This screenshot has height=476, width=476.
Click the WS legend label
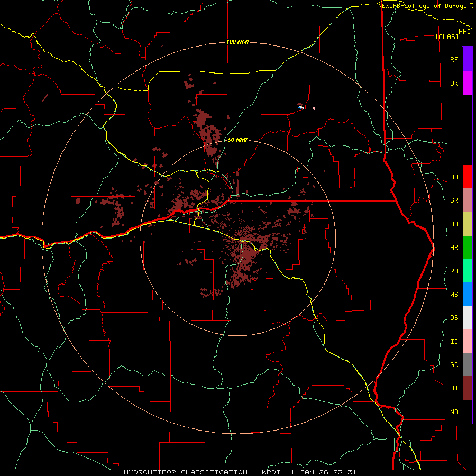[x=454, y=295]
